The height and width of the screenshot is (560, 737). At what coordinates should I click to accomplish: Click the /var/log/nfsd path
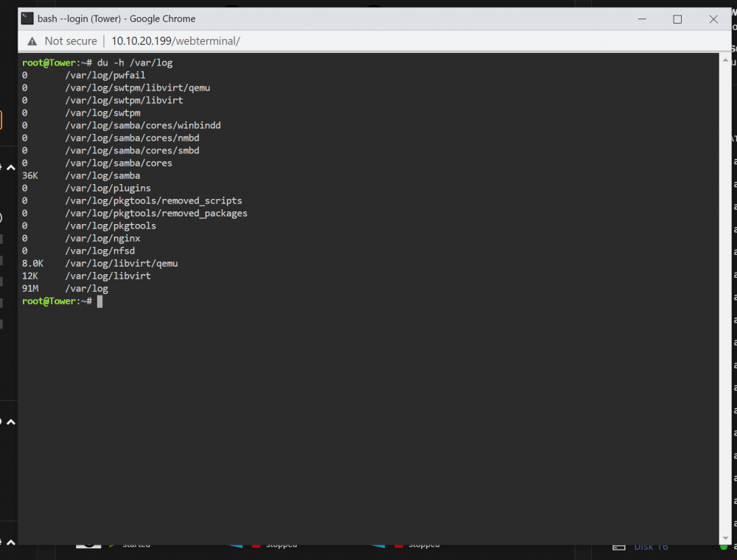point(99,251)
